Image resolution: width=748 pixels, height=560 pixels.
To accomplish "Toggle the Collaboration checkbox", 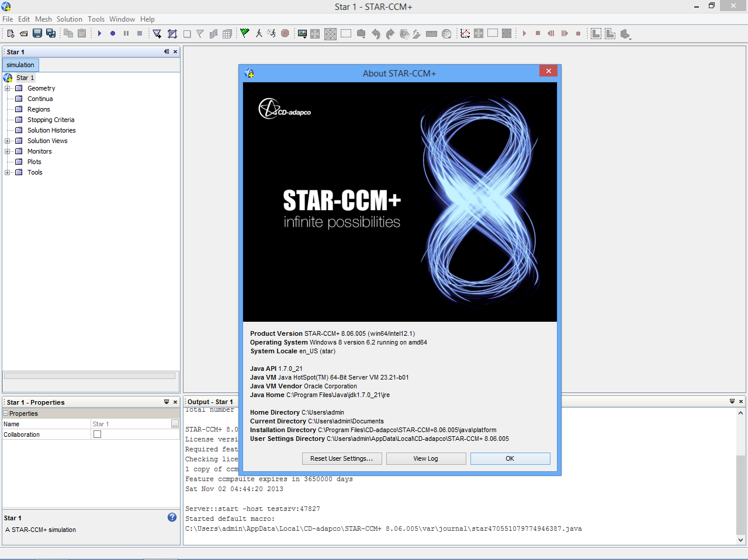I will [97, 434].
